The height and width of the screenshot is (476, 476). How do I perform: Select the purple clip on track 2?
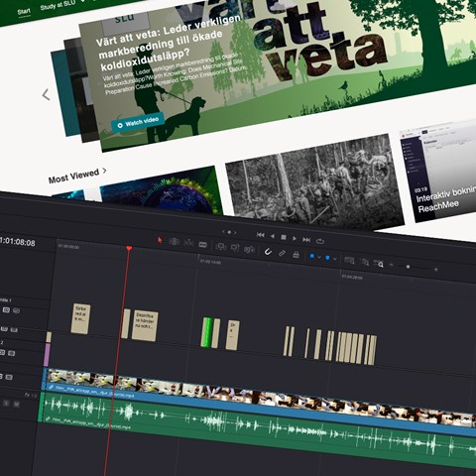(x=47, y=355)
